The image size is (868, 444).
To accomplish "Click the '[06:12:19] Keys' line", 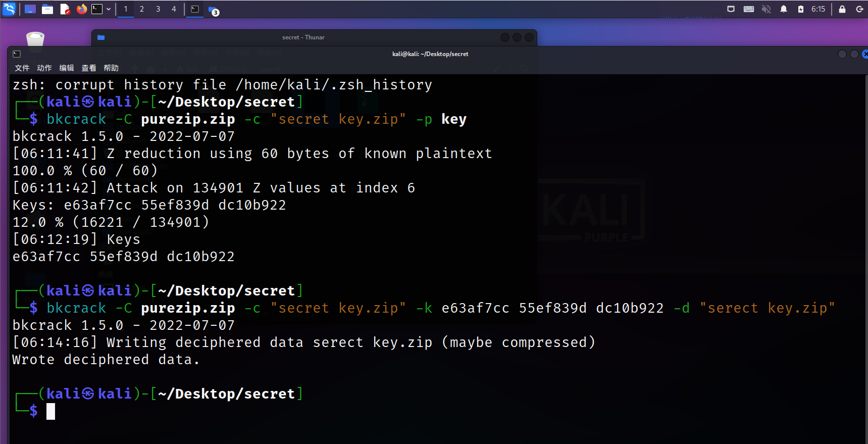I will (76, 239).
